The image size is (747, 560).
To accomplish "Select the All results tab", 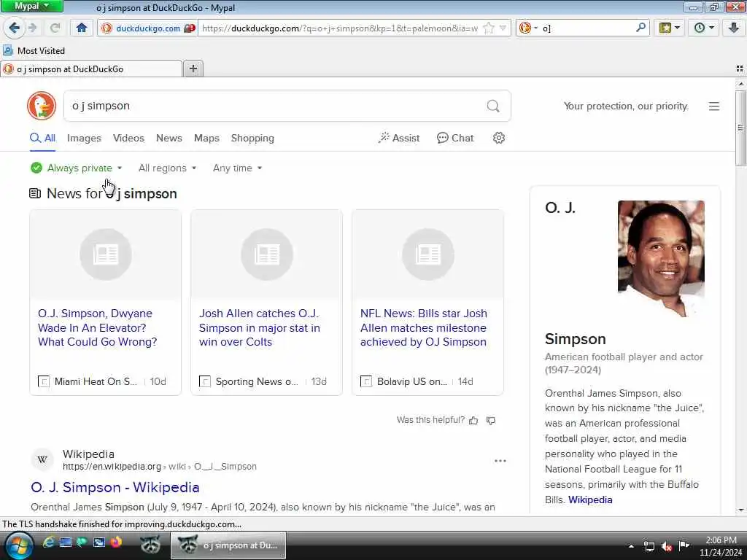I will (42, 138).
